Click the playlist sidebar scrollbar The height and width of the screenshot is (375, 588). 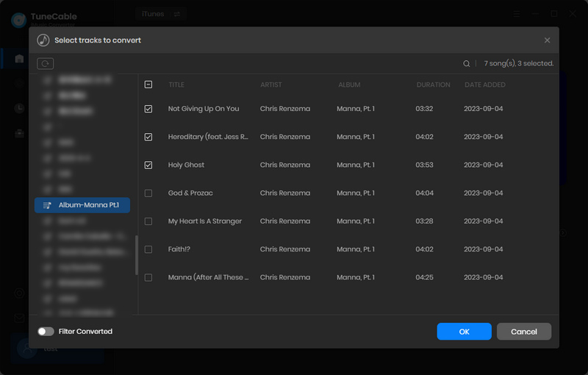(x=137, y=255)
